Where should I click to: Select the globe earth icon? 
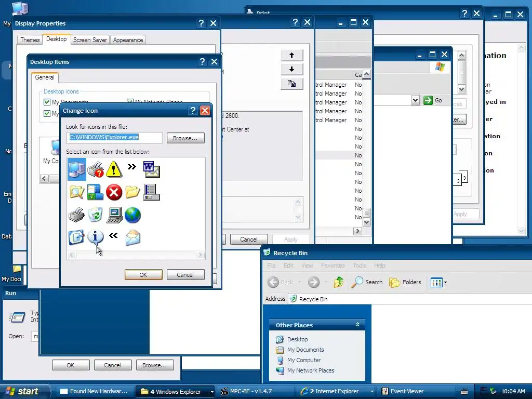[132, 215]
